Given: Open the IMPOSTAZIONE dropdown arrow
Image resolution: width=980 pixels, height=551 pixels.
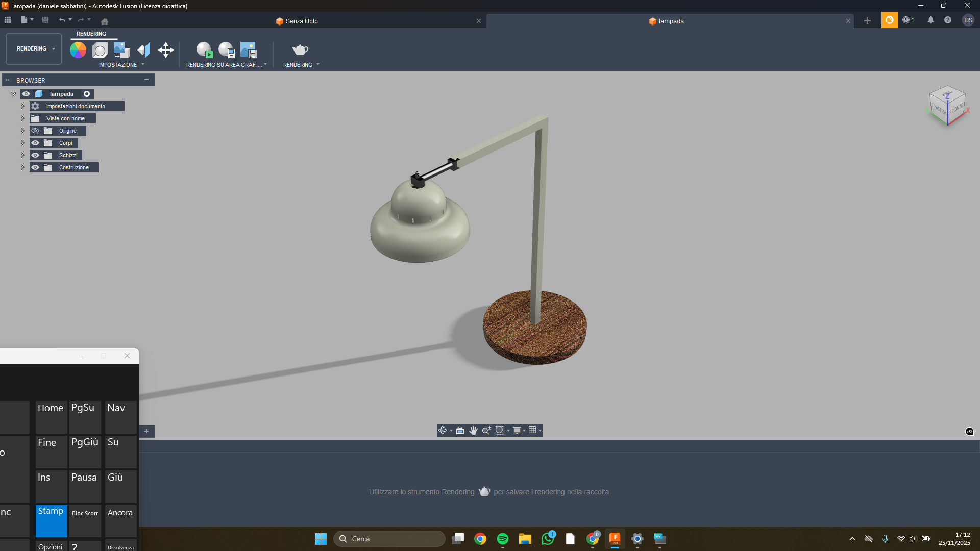Looking at the screenshot, I should (142, 65).
